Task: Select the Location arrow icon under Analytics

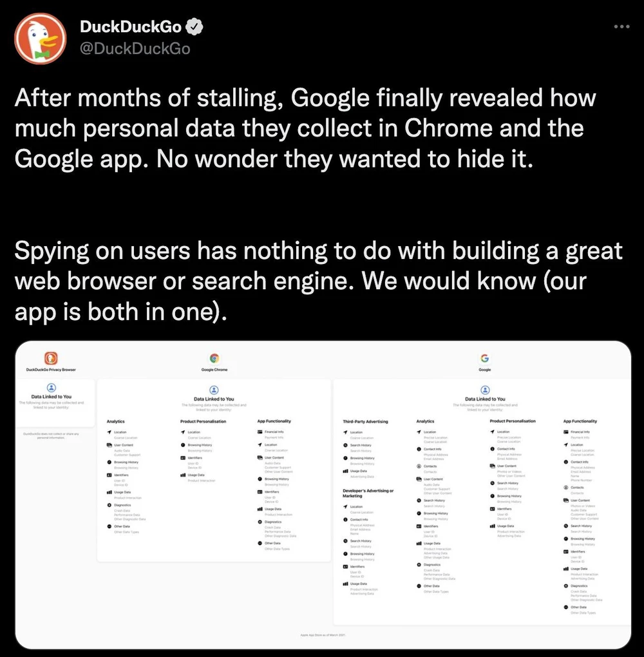Action: (x=109, y=432)
